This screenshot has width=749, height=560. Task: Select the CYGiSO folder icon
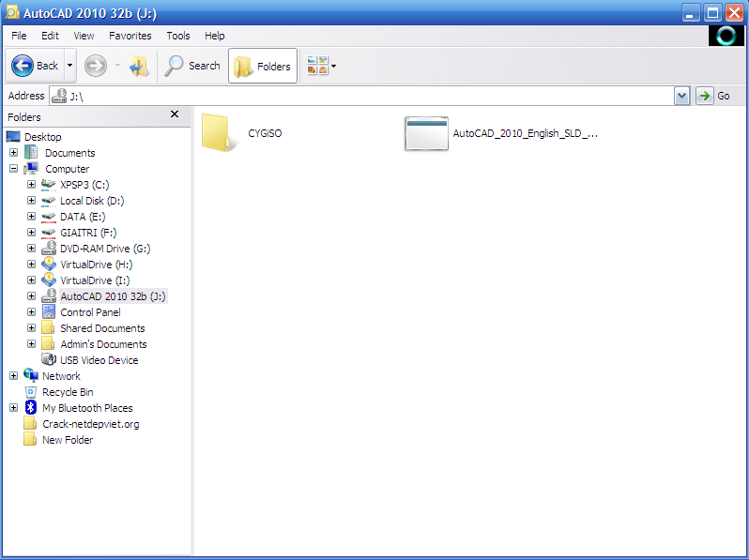(220, 132)
